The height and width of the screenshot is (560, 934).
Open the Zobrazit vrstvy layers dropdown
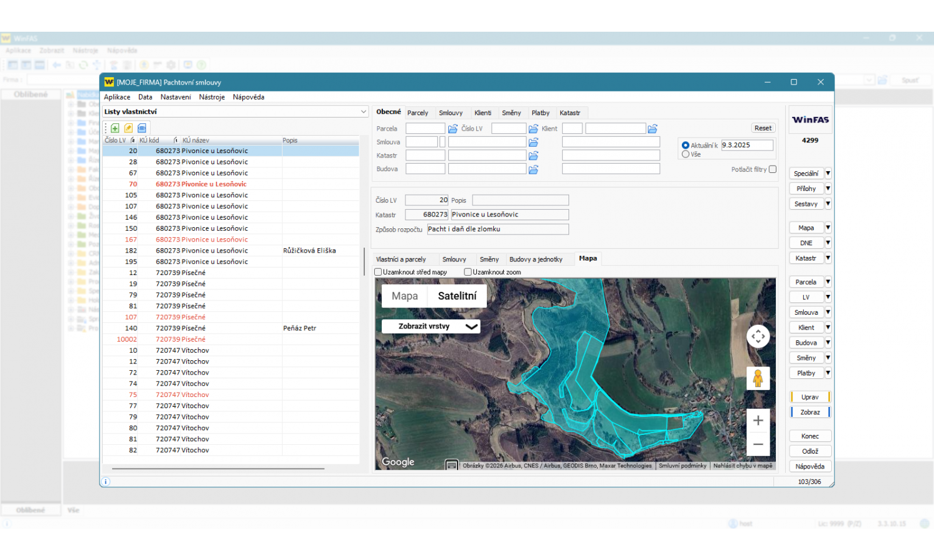(x=430, y=326)
